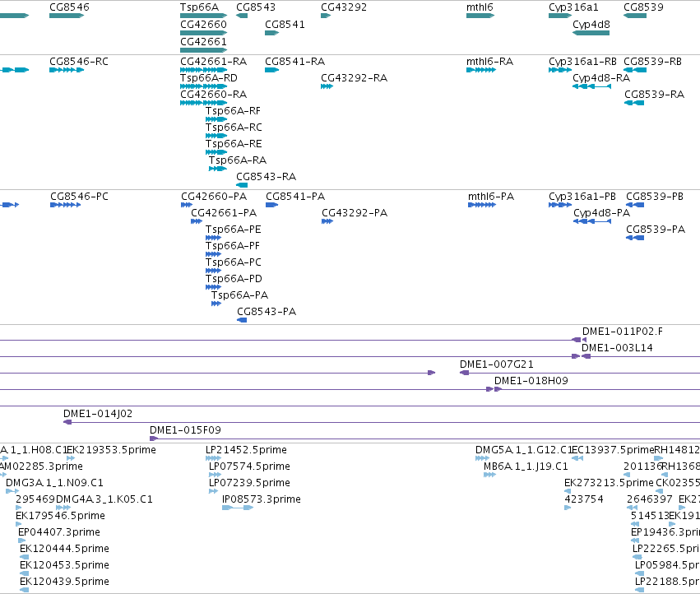This screenshot has width=700, height=594.
Task: Select protein Cyp316a1-PB
Action: coord(560,205)
